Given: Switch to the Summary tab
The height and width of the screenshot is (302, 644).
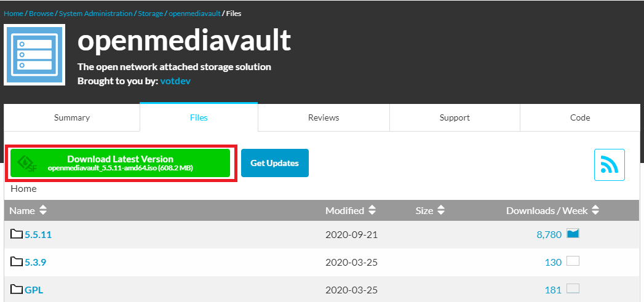Looking at the screenshot, I should tap(72, 117).
